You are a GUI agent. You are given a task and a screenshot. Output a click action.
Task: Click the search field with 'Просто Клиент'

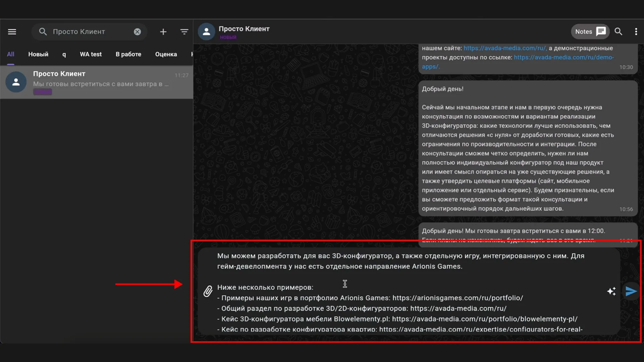[89, 32]
